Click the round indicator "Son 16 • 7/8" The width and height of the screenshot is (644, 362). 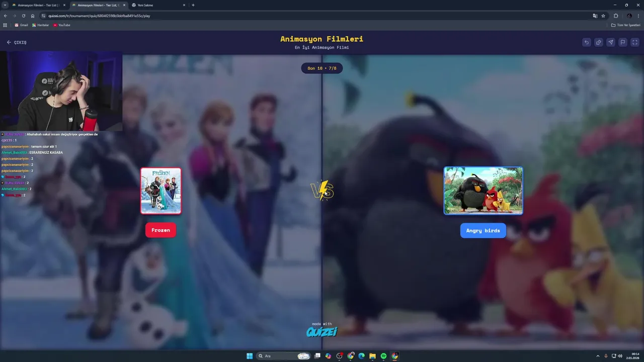(x=322, y=68)
